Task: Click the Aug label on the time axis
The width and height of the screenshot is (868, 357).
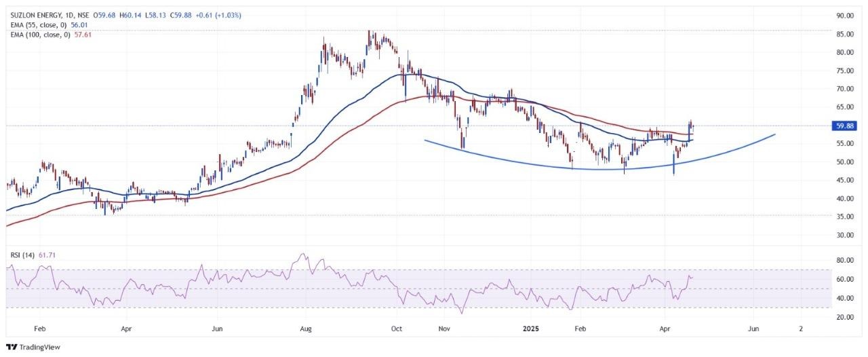Action: (x=306, y=327)
